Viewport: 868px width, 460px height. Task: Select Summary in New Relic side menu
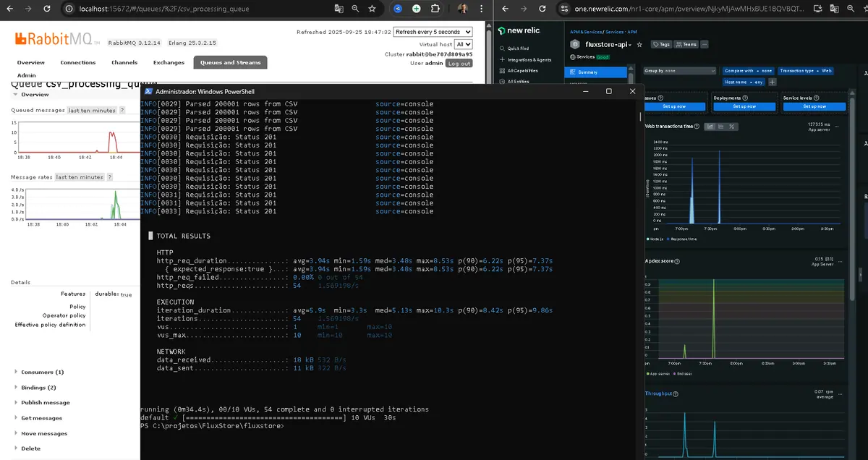tap(597, 72)
